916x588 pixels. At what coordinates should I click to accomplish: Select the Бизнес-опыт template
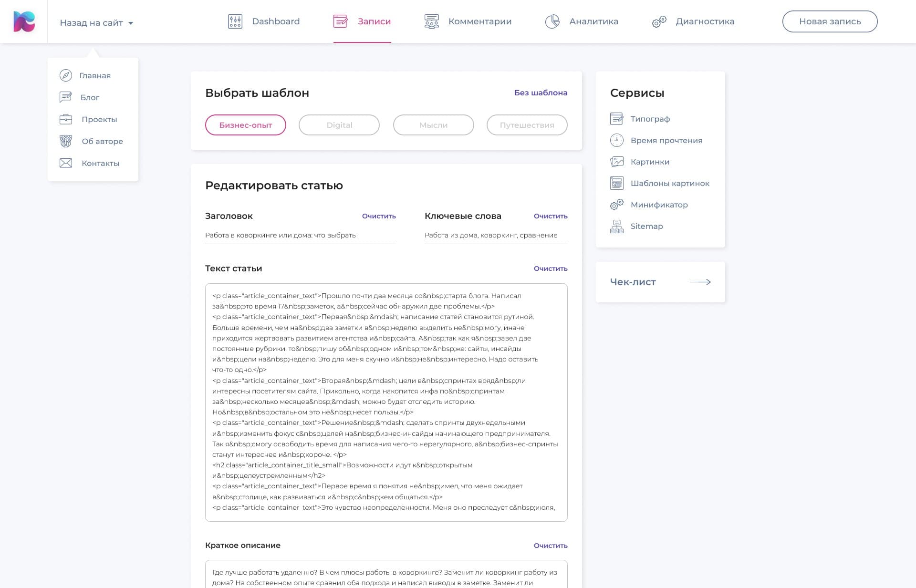coord(245,125)
